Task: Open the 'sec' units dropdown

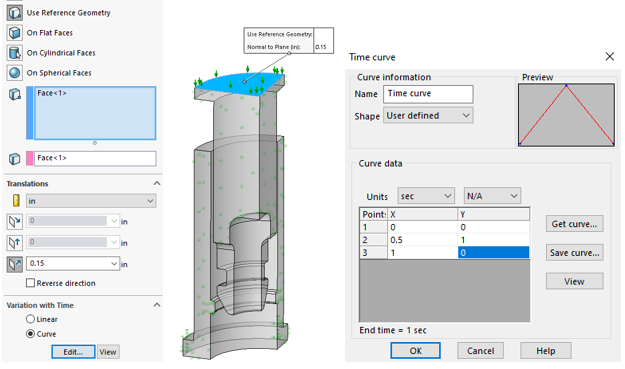Action: [x=426, y=196]
